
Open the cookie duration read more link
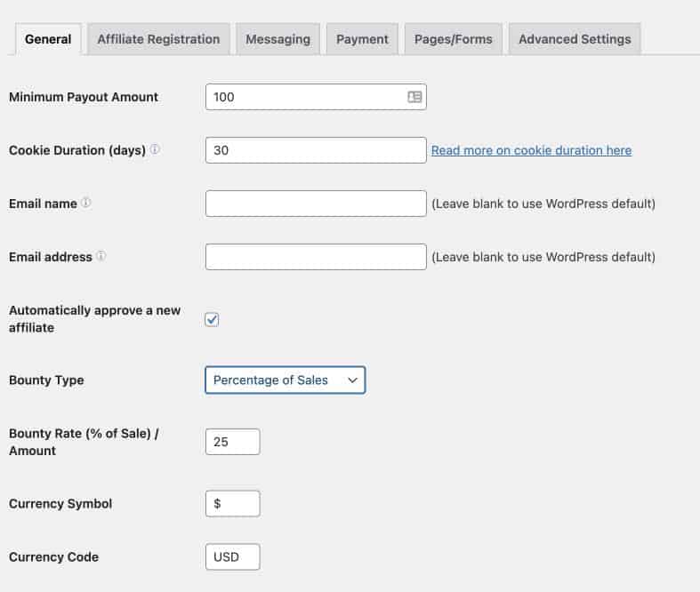(531, 150)
